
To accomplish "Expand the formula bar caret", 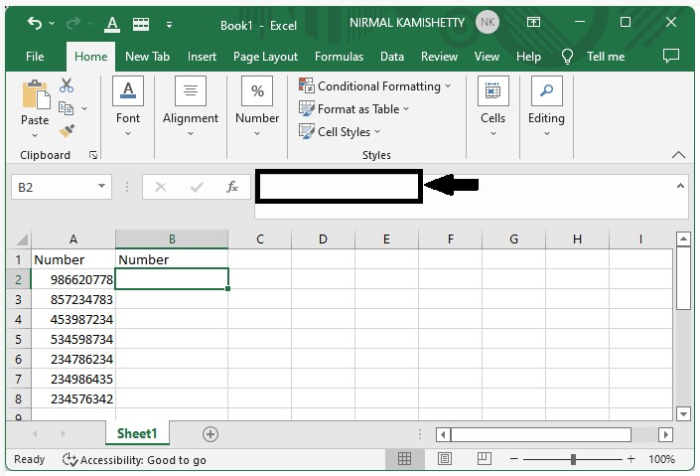I will 680,186.
